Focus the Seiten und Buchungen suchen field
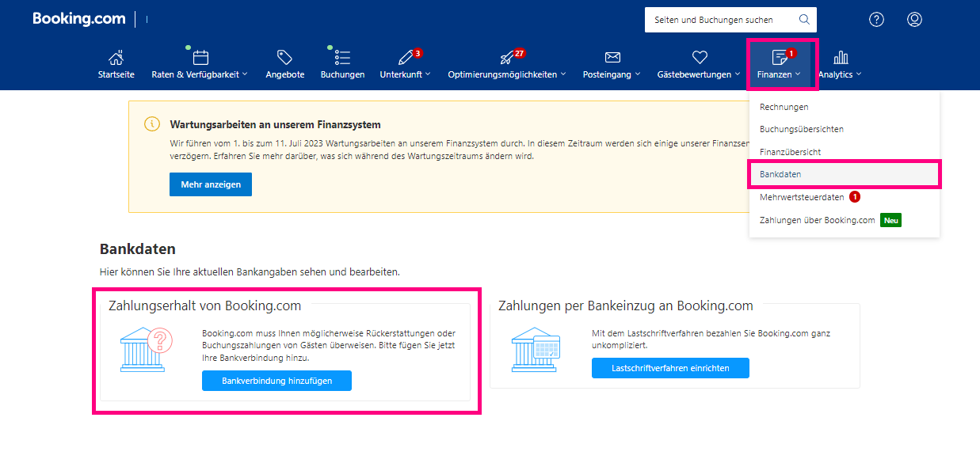980x463 pixels. (x=730, y=20)
